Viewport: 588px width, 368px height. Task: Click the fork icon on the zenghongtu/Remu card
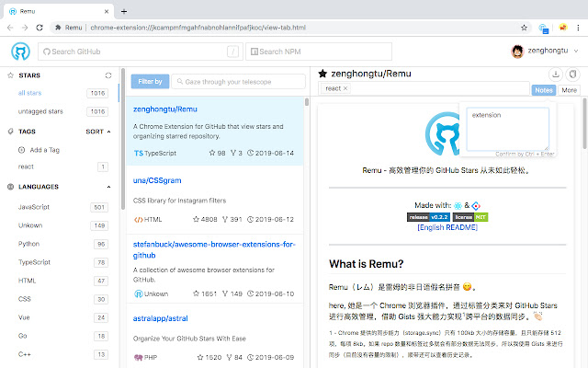232,154
